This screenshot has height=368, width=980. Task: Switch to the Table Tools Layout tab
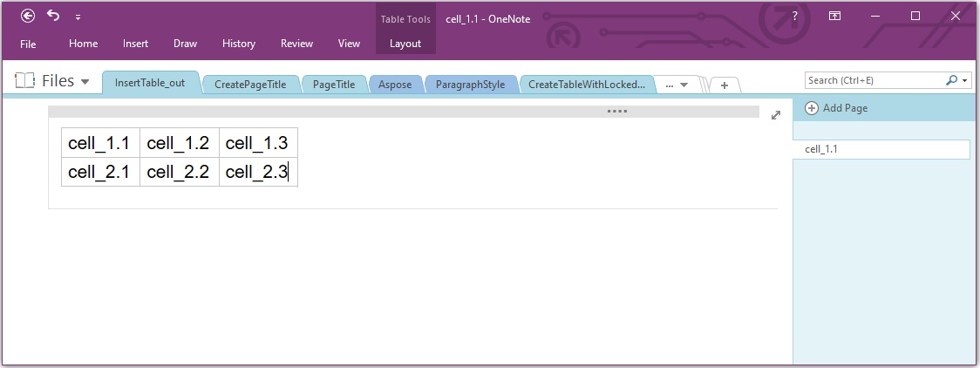coord(405,44)
